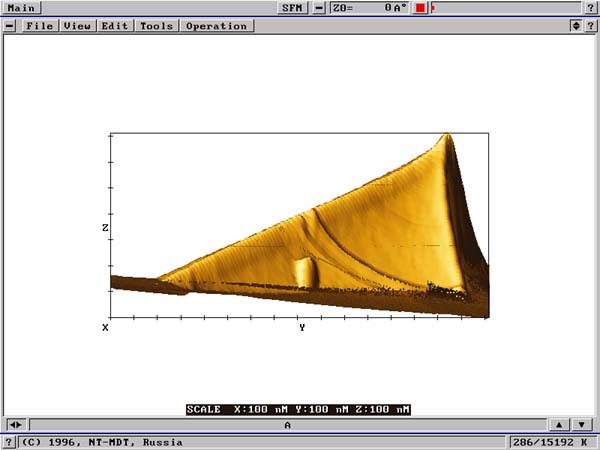The height and width of the screenshot is (450, 600).
Task: Open the Tools menu
Action: click(x=156, y=26)
